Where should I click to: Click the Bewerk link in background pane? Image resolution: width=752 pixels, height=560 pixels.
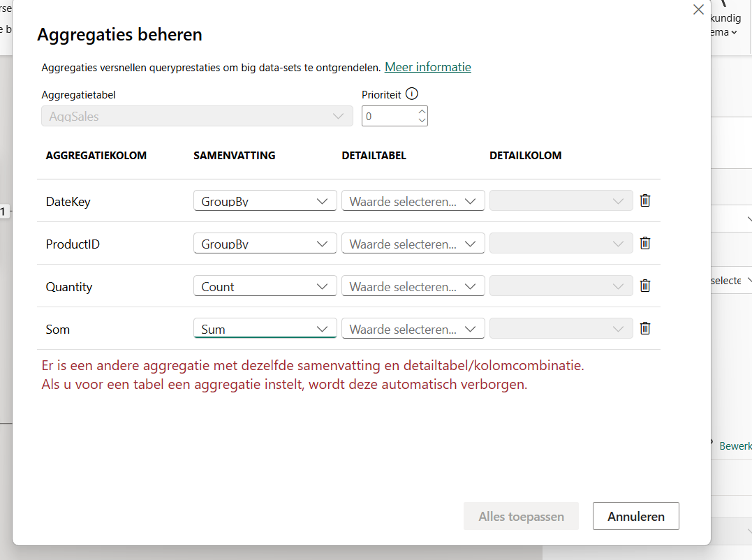click(735, 446)
